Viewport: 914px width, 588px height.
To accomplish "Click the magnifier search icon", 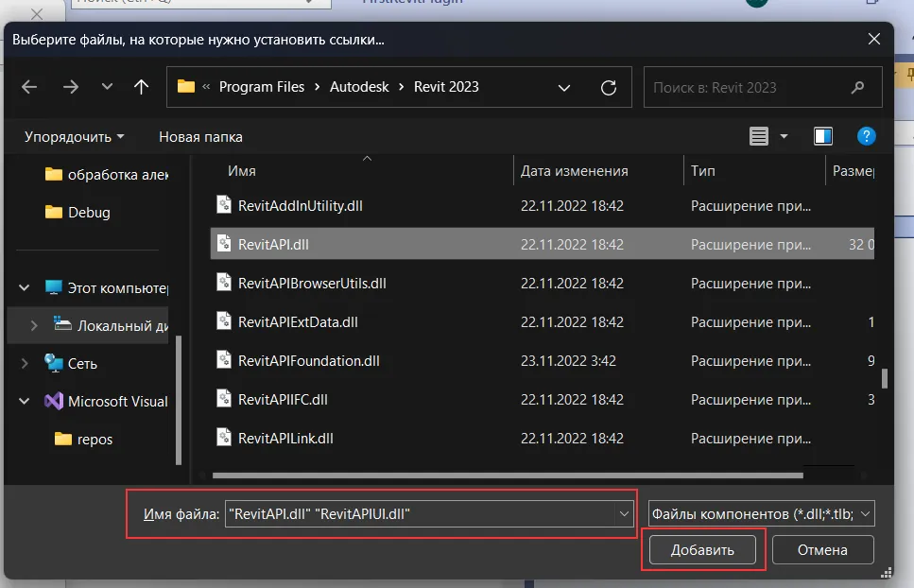I will pos(857,87).
